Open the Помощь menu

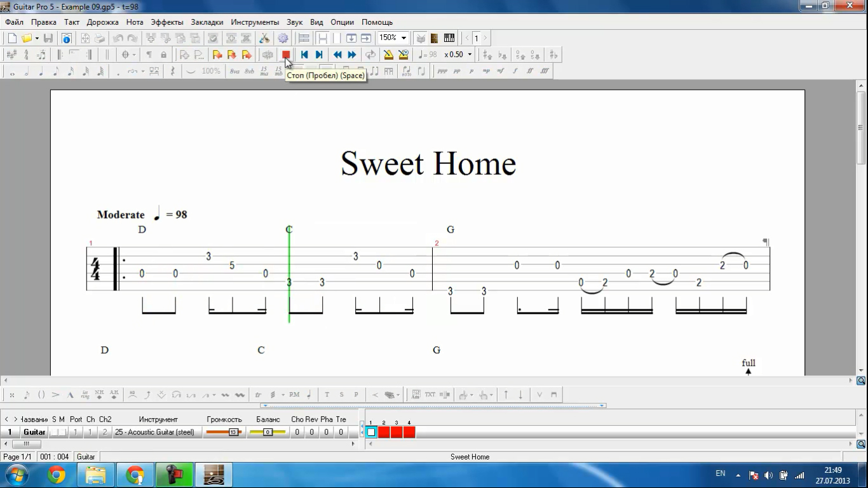377,22
